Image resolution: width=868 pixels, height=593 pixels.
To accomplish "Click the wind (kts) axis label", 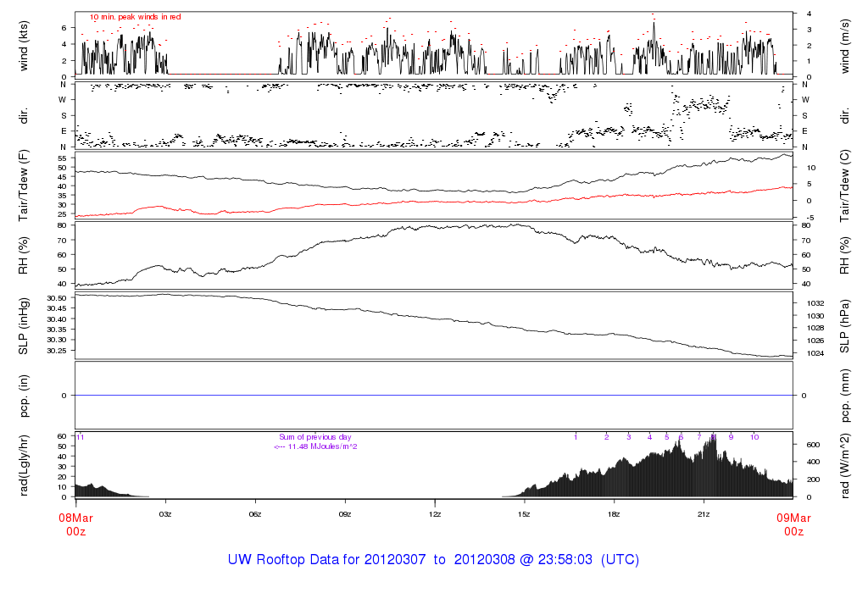I will pyautogui.click(x=24, y=44).
